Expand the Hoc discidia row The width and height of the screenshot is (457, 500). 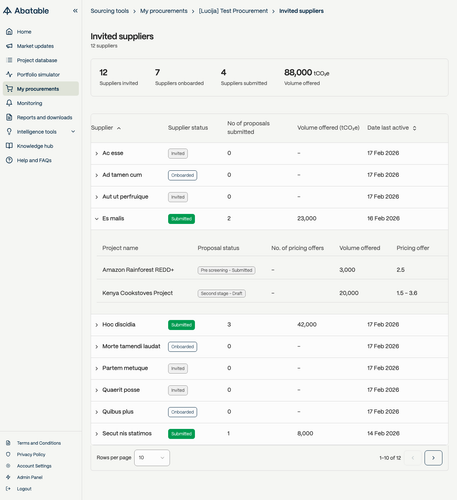tap(97, 325)
